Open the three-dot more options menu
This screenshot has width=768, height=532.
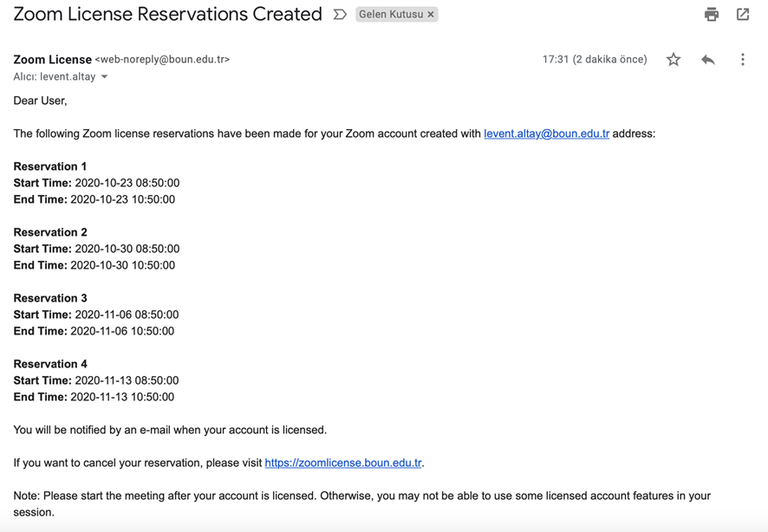click(743, 60)
